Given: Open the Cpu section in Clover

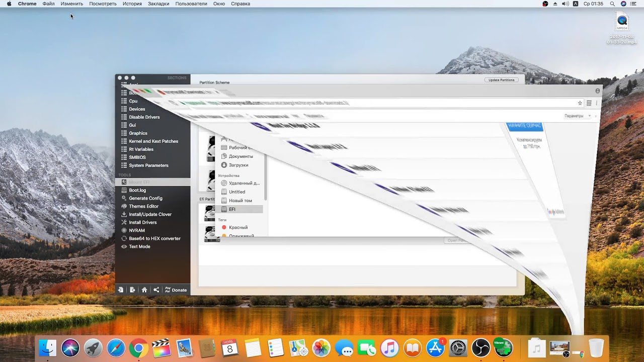Looking at the screenshot, I should click(x=133, y=101).
